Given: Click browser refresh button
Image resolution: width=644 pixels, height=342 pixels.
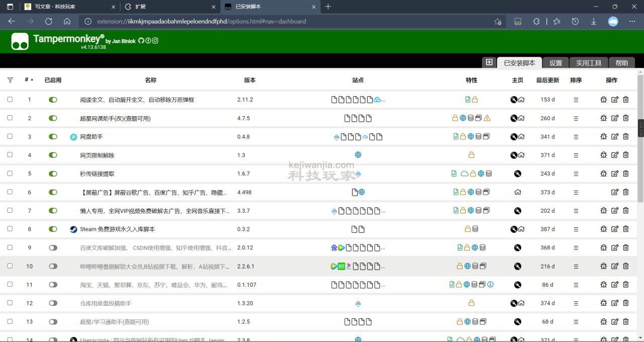Looking at the screenshot, I should (x=49, y=22).
